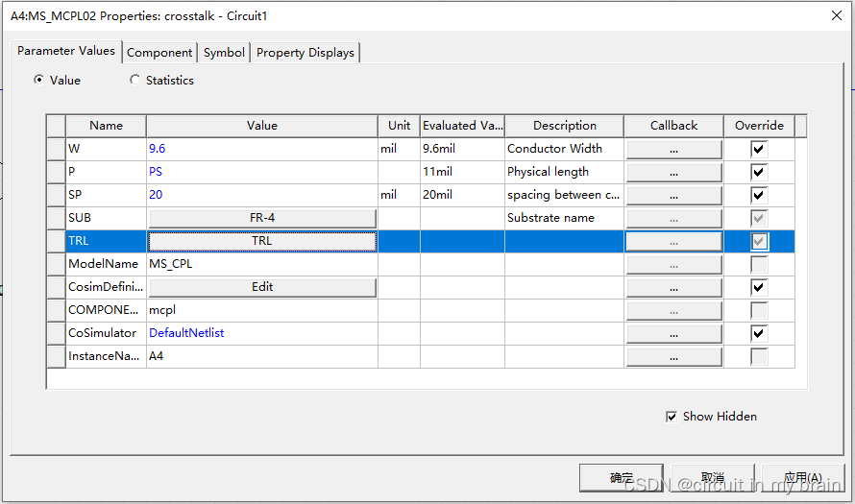Click the callback ellipsis button for W
855x504 pixels.
pyautogui.click(x=673, y=149)
